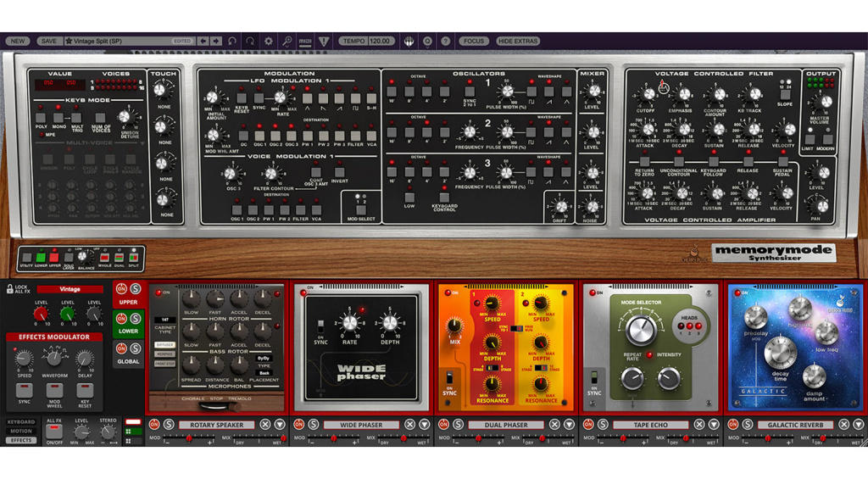Remove the Rotary Speaker effect (X icon)

point(265,425)
